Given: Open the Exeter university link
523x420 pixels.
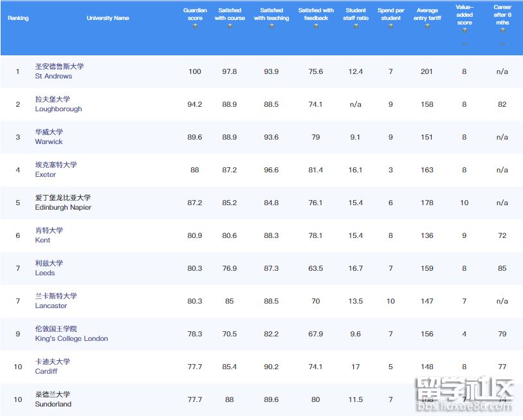Looking at the screenshot, I should (46, 174).
